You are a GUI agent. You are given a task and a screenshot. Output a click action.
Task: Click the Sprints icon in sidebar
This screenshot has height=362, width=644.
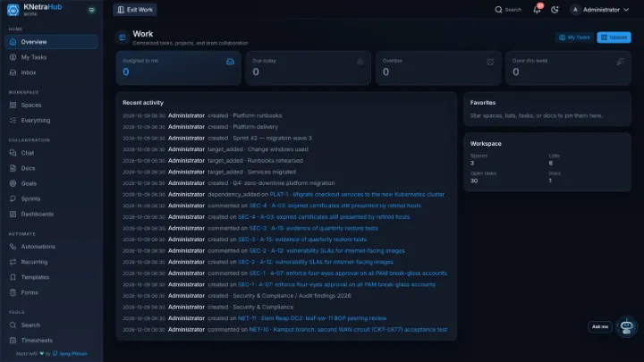[13, 198]
